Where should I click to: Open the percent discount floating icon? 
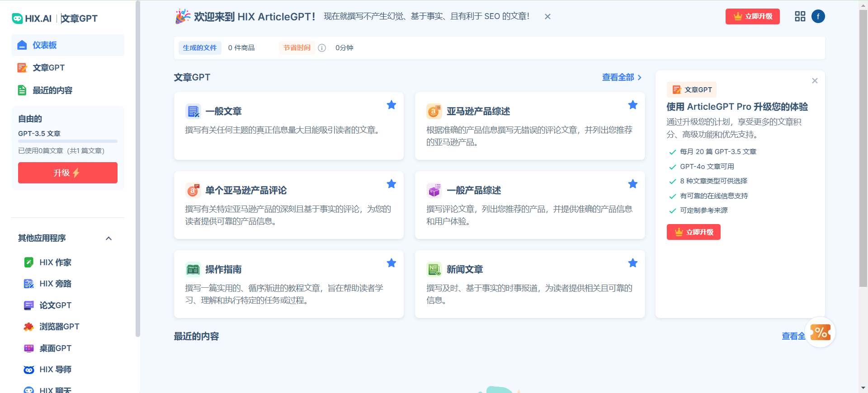821,332
